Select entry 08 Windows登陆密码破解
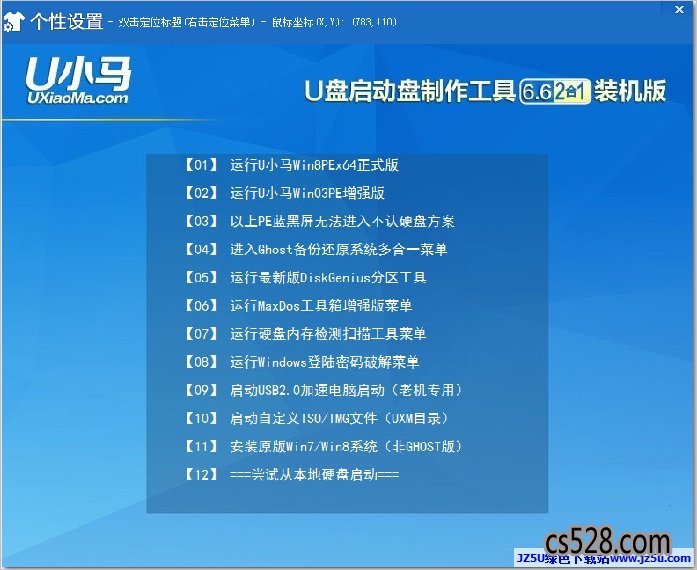 [302, 362]
